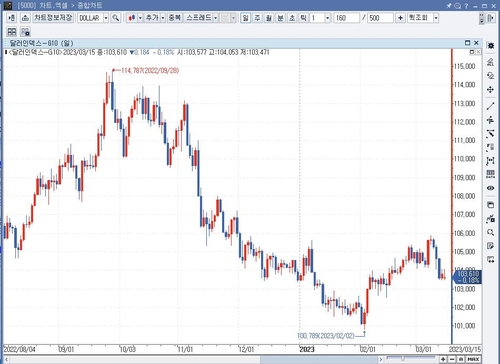Screen dimensions: 500x364
Task: Click the right-edge panel collapse icon
Action: pos(490,18)
